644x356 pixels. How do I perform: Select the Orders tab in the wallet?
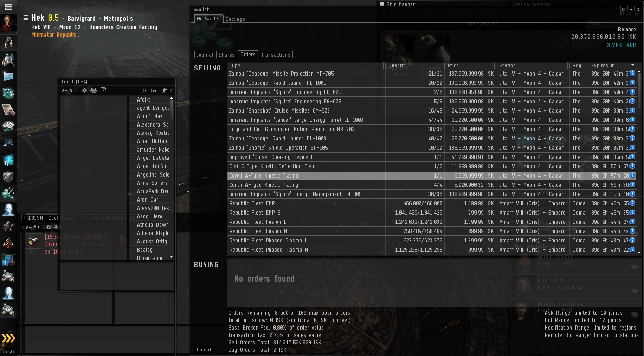pyautogui.click(x=248, y=54)
